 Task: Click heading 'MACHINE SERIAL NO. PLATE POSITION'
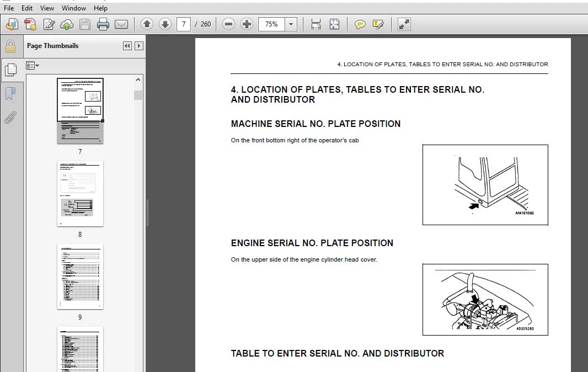[316, 124]
